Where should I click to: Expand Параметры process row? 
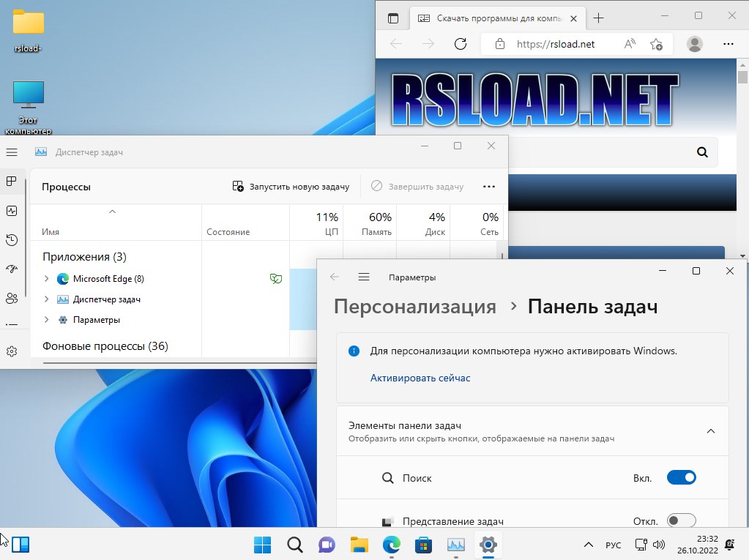[46, 319]
